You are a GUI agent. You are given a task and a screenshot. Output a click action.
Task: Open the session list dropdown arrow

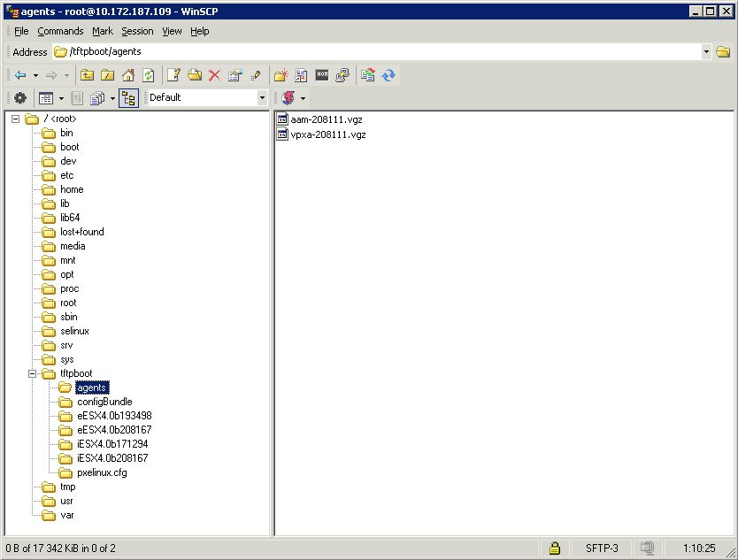pyautogui.click(x=303, y=98)
